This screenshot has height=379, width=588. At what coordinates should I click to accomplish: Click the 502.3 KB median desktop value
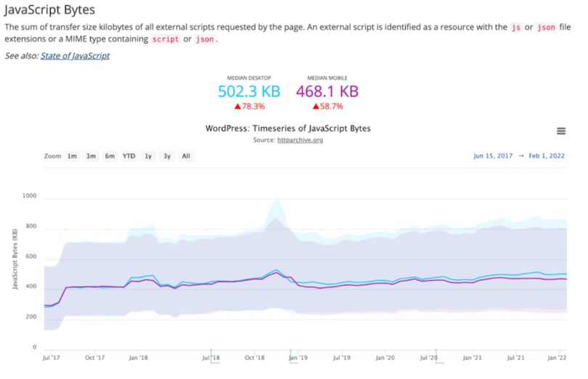click(249, 91)
